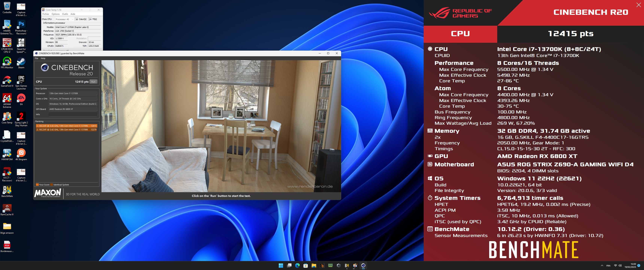
Task: Open File Explorer from the taskbar
Action: click(314, 265)
